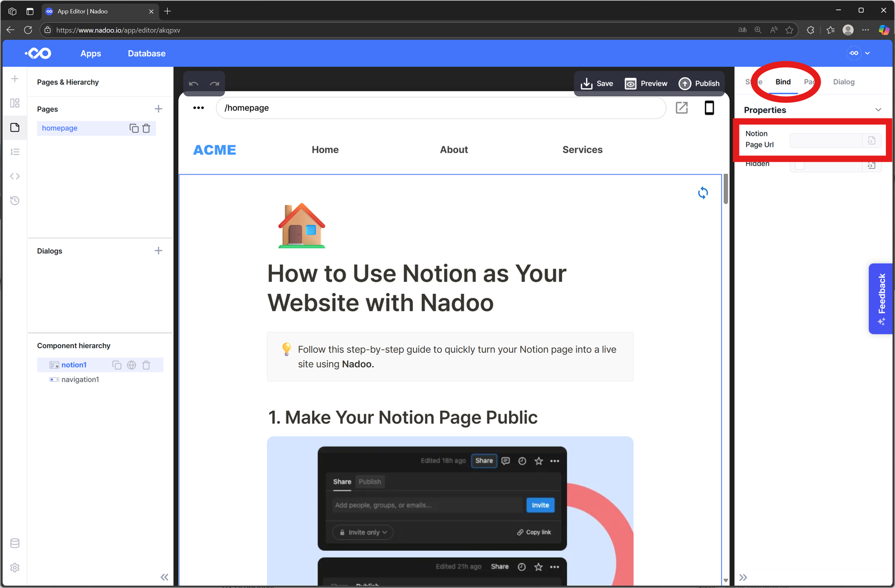This screenshot has height=588, width=895.
Task: Switch to the Dialog tab
Action: pyautogui.click(x=844, y=82)
